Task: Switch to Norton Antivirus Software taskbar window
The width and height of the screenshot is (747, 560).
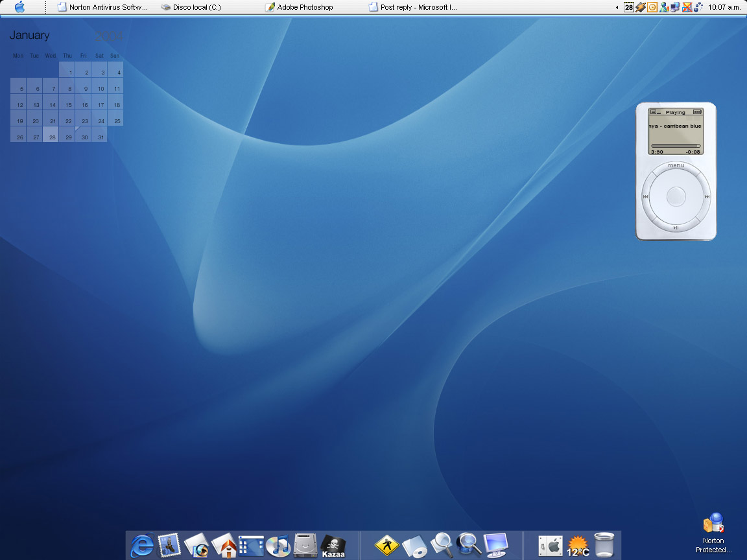Action: click(102, 7)
